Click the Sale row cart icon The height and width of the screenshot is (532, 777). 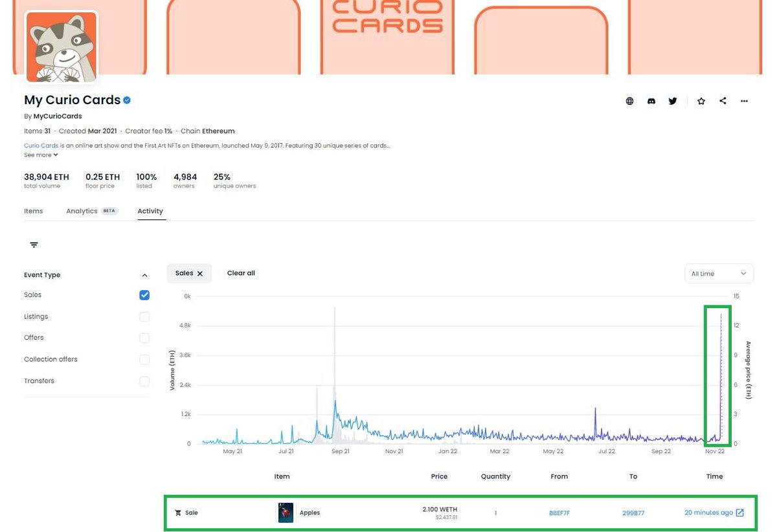178,513
